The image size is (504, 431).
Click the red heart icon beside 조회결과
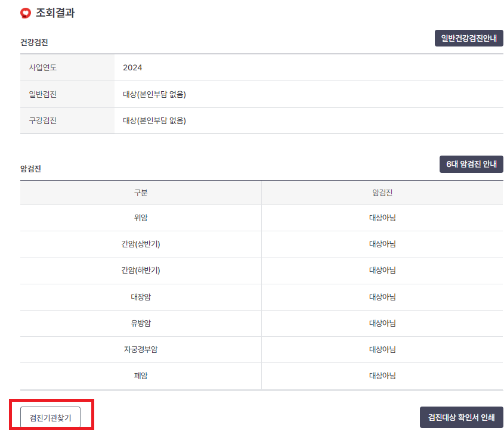point(26,13)
